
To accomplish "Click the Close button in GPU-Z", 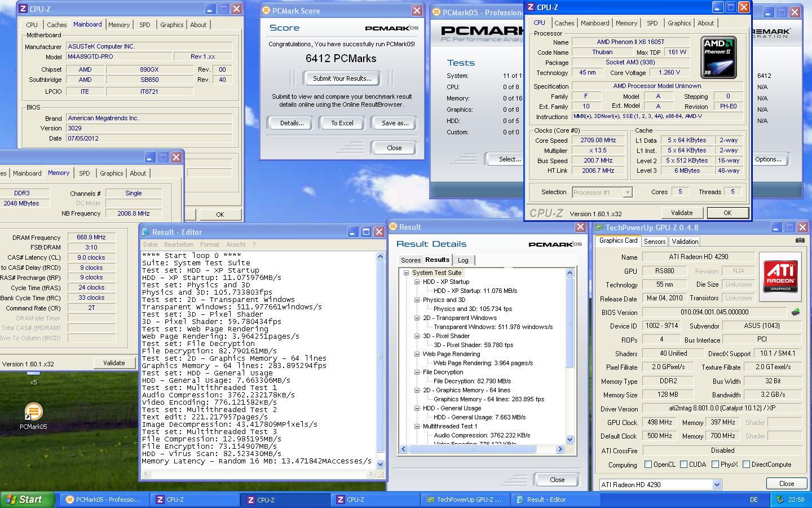I will (x=786, y=484).
